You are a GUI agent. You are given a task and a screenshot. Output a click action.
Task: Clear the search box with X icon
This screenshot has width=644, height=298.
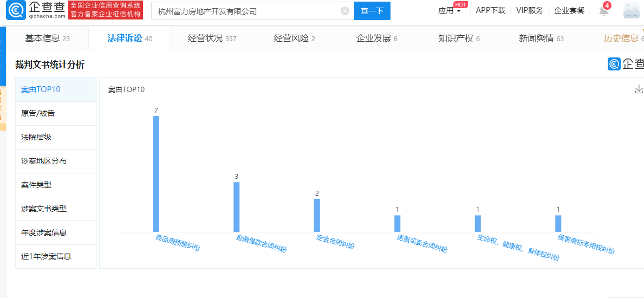click(345, 11)
